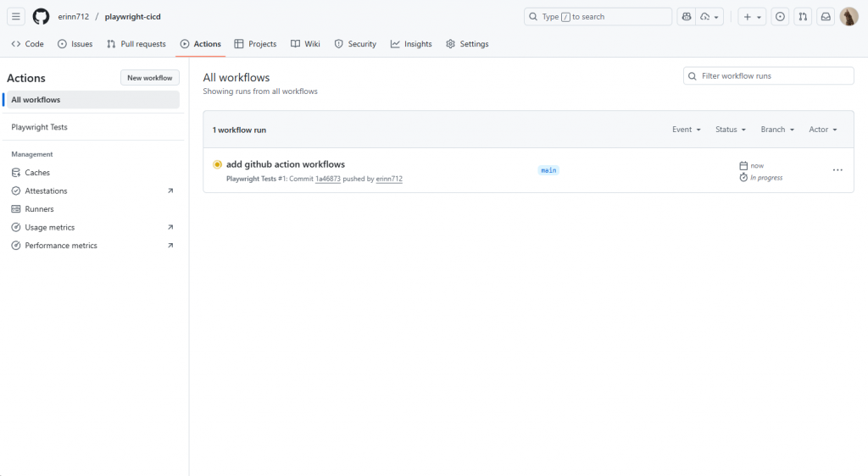
Task: Expand the Event filter dropdown
Action: [x=687, y=130]
